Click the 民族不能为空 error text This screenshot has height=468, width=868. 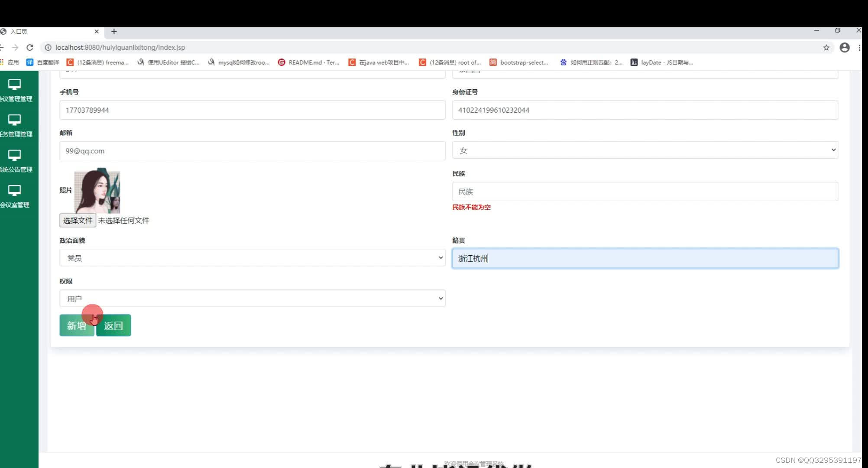[471, 207]
